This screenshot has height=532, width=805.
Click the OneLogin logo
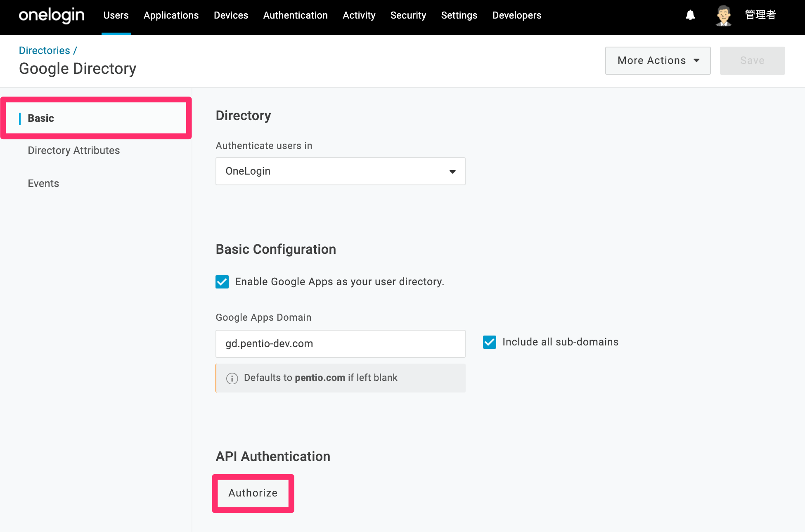pos(52,15)
